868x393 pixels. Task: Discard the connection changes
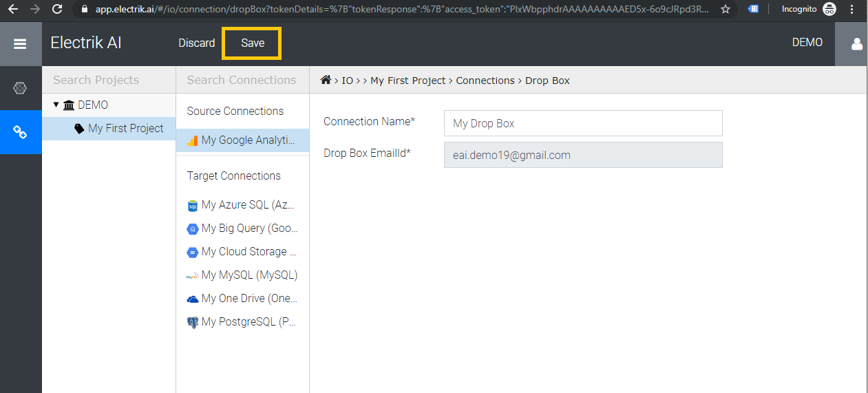(x=197, y=43)
